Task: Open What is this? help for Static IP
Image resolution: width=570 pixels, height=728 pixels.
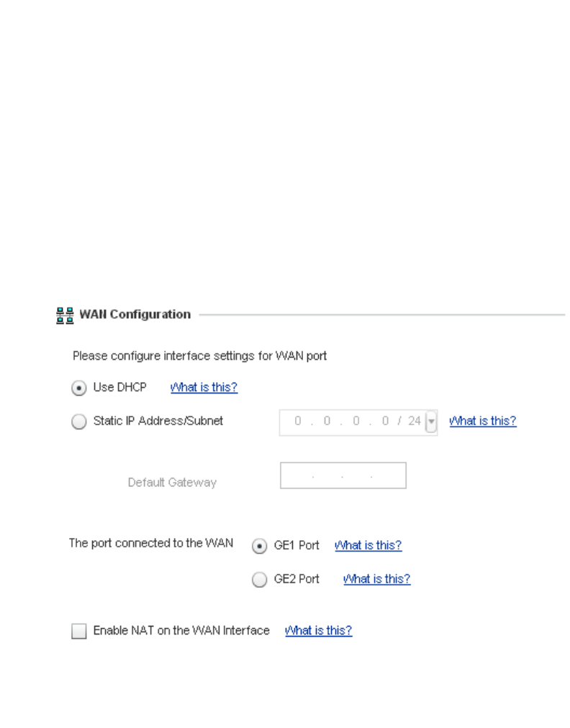Action: [x=482, y=422]
